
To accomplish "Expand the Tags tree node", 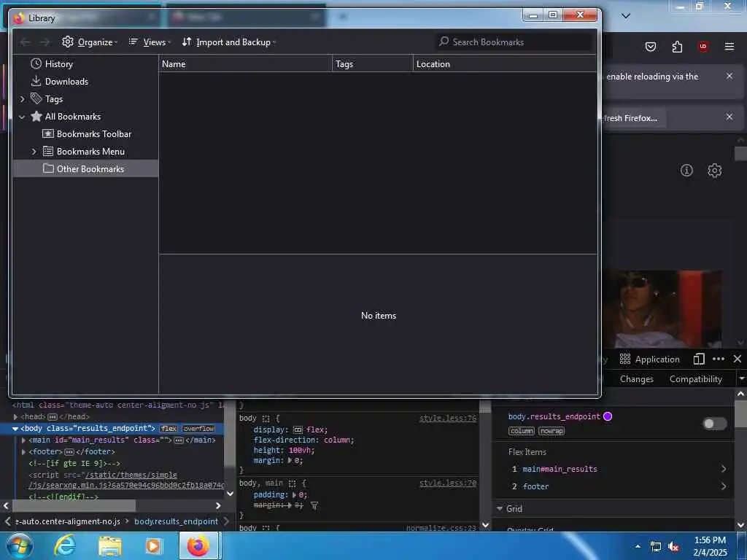I will 22,99.
